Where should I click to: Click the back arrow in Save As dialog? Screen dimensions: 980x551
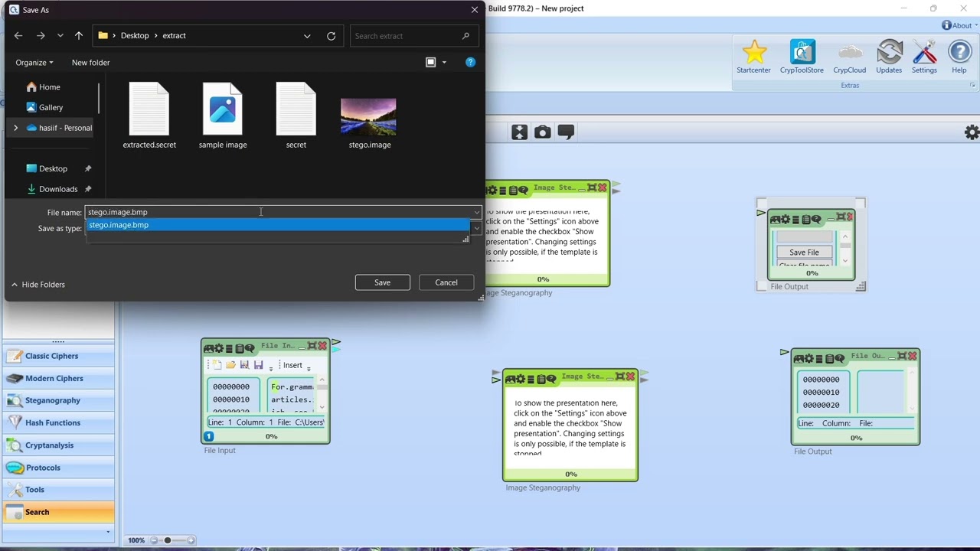pyautogui.click(x=18, y=36)
